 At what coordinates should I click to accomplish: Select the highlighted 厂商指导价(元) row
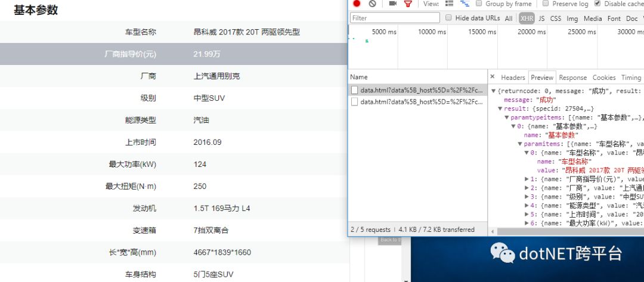click(174, 54)
